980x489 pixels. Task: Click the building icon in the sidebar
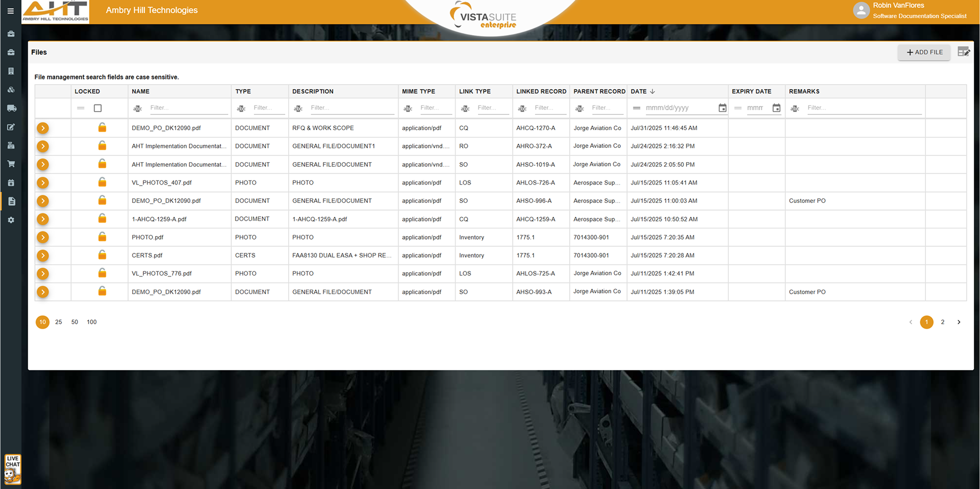(x=11, y=71)
